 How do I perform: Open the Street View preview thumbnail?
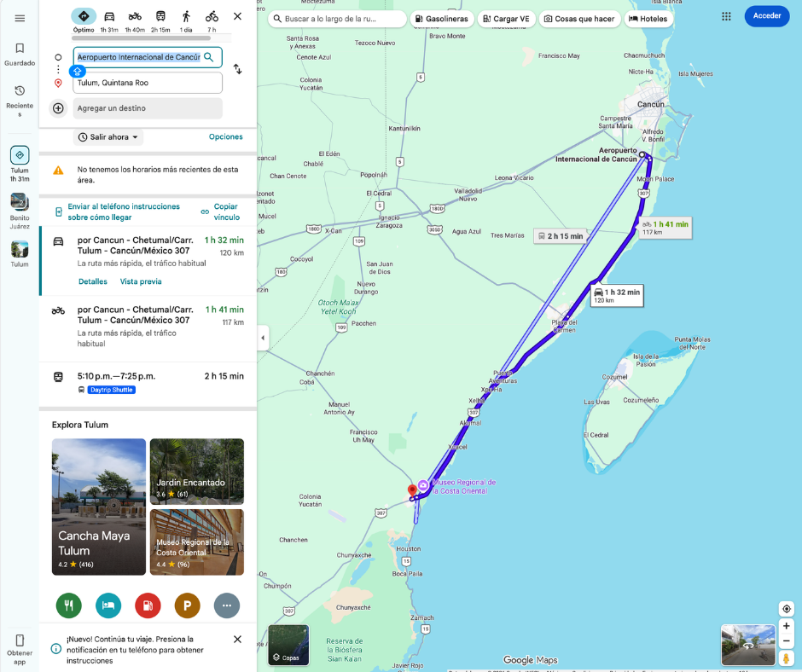point(748,645)
